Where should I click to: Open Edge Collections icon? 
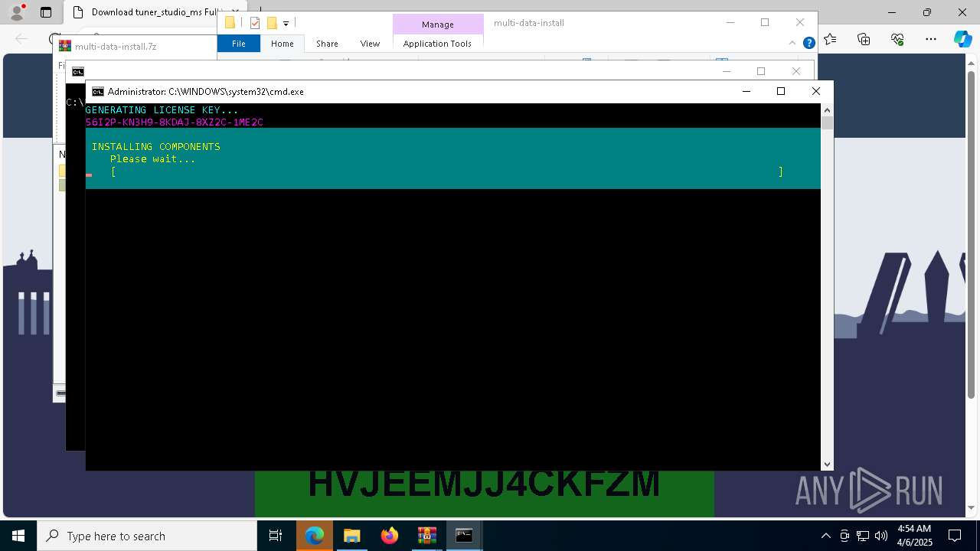pyautogui.click(x=864, y=39)
